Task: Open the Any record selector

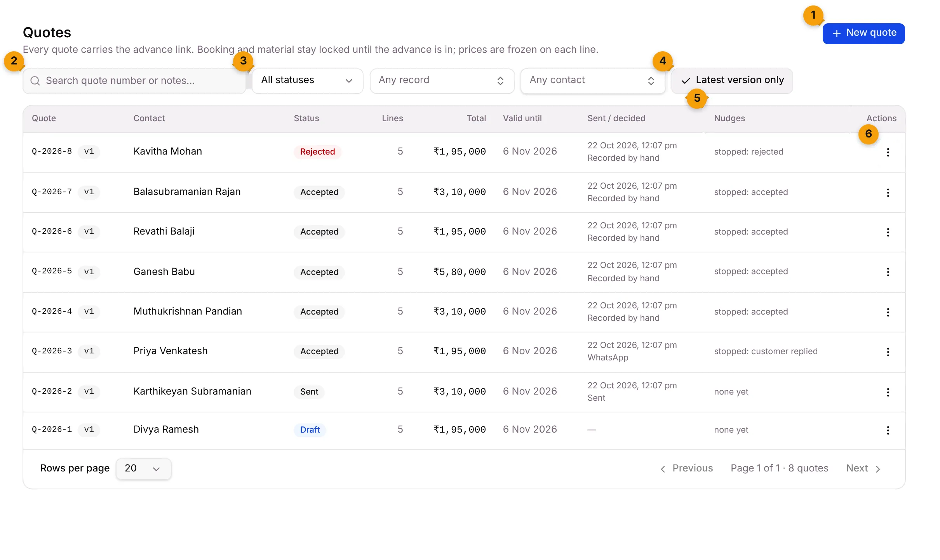Action: click(x=442, y=80)
